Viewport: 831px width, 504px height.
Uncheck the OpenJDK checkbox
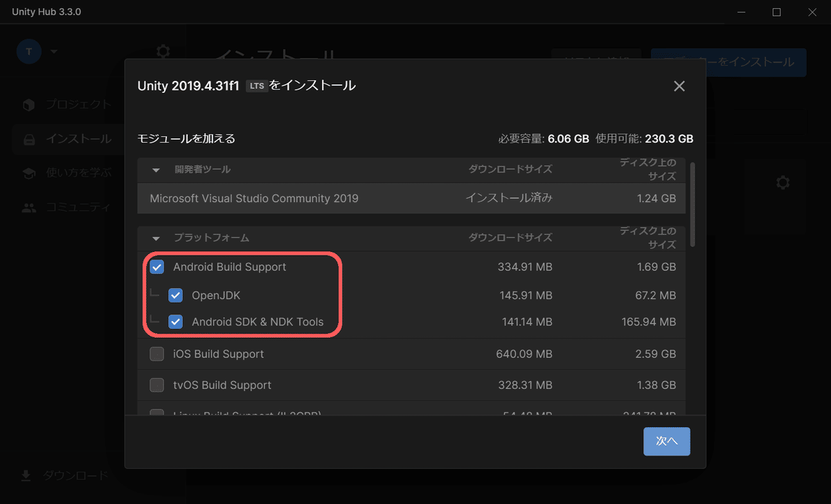176,295
